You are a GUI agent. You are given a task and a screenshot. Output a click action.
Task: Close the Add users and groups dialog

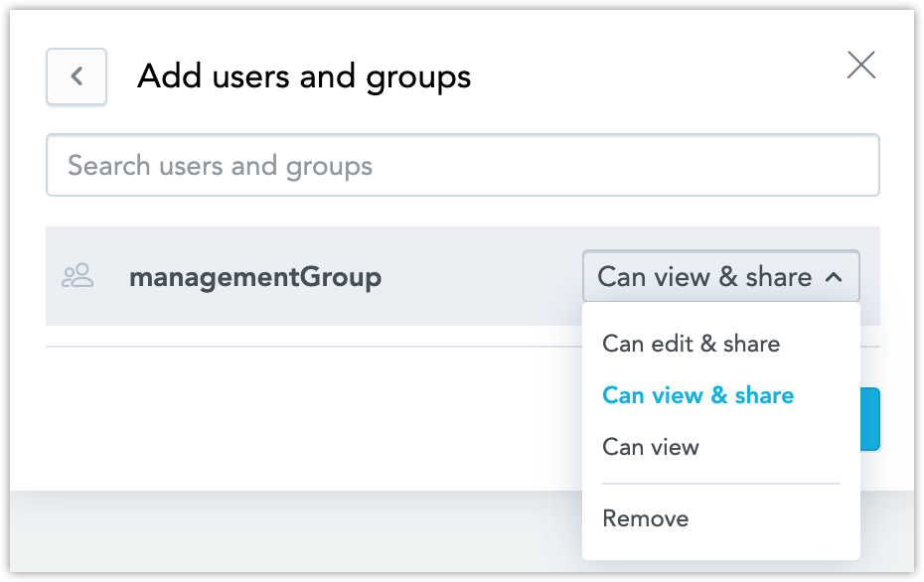[x=861, y=65]
